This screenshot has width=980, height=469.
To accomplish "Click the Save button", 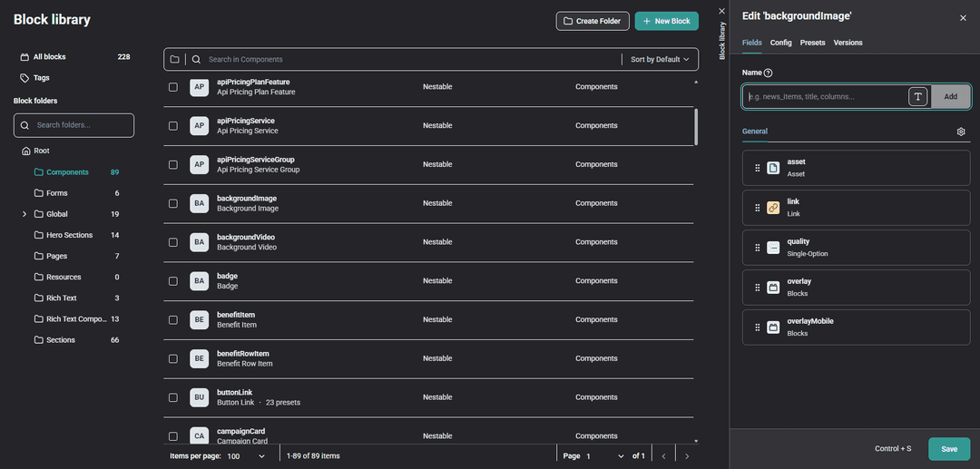I will 949,449.
